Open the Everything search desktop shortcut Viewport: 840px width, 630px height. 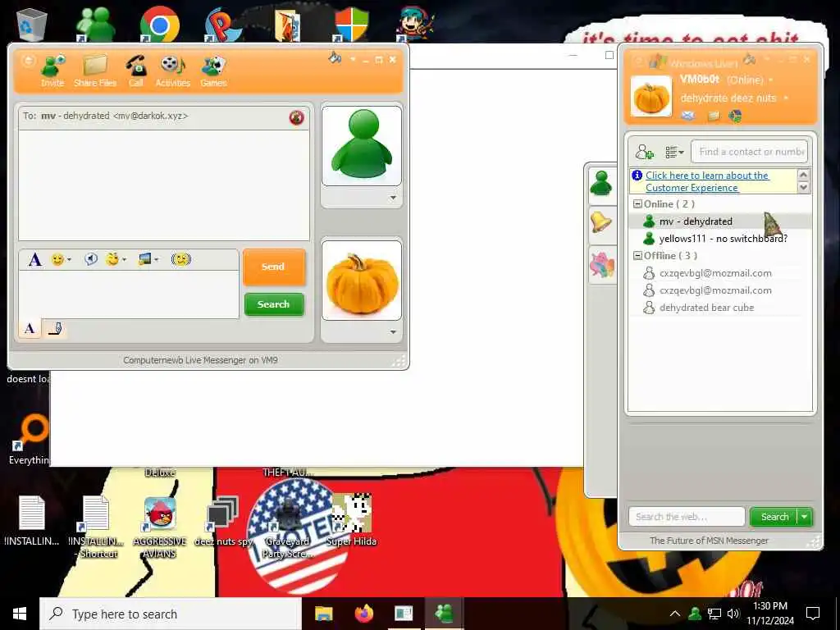[x=30, y=440]
